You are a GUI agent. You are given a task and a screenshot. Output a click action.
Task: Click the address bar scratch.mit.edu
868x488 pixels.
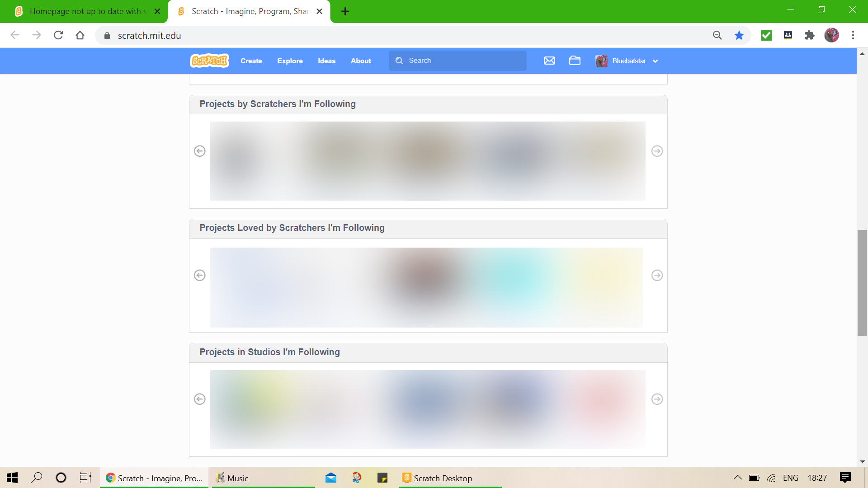tap(149, 36)
